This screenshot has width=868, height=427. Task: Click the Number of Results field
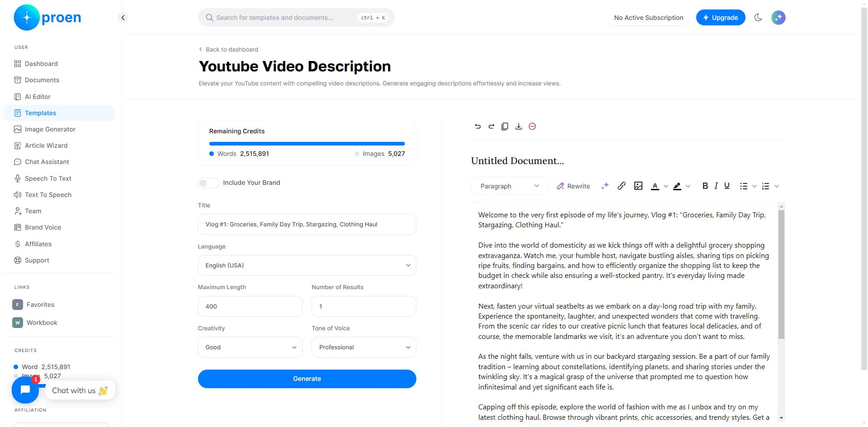tap(363, 306)
